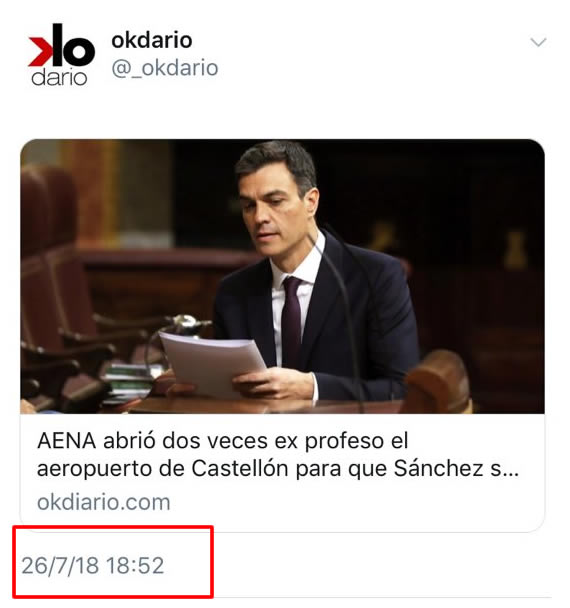Click the red arrow in the avatar logo

(x=40, y=51)
